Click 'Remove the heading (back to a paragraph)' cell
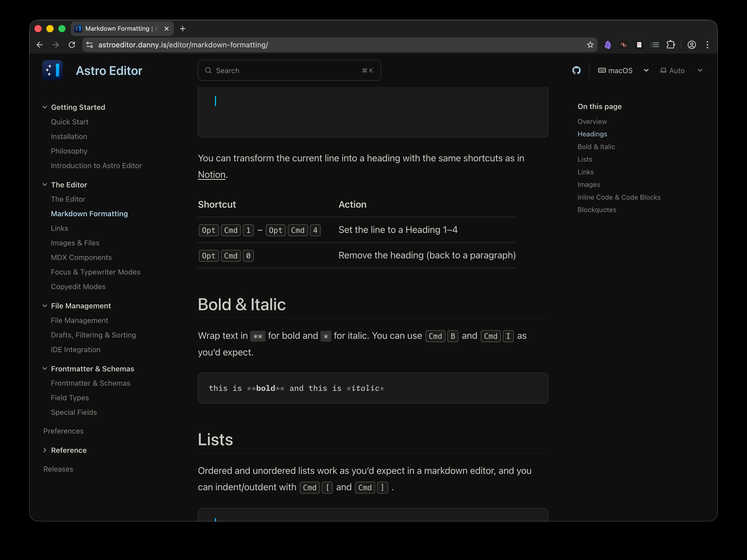Image resolution: width=747 pixels, height=560 pixels. [427, 255]
